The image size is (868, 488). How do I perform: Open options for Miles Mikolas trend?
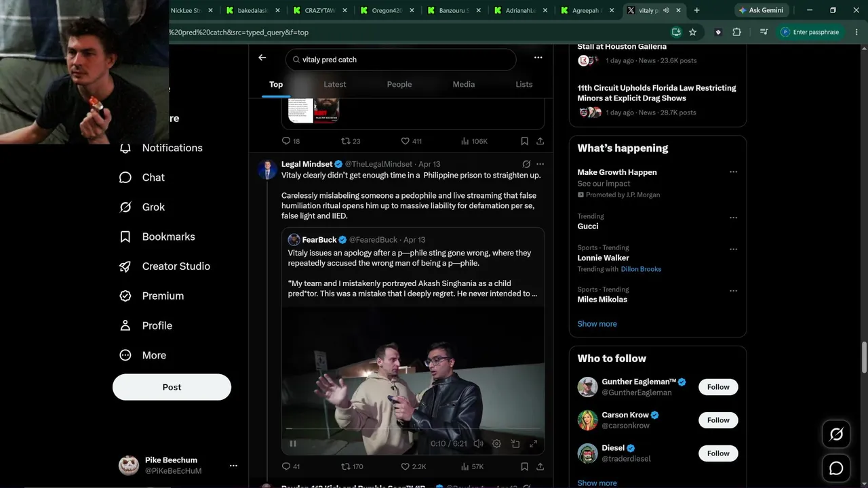tap(733, 291)
